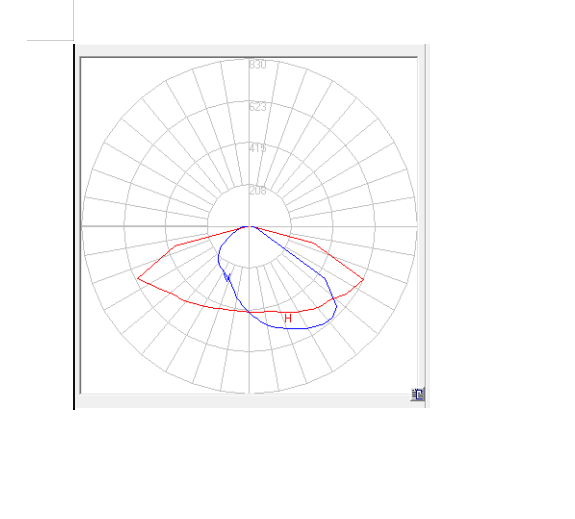Click the left end of the horizontal axis line

(83, 226)
